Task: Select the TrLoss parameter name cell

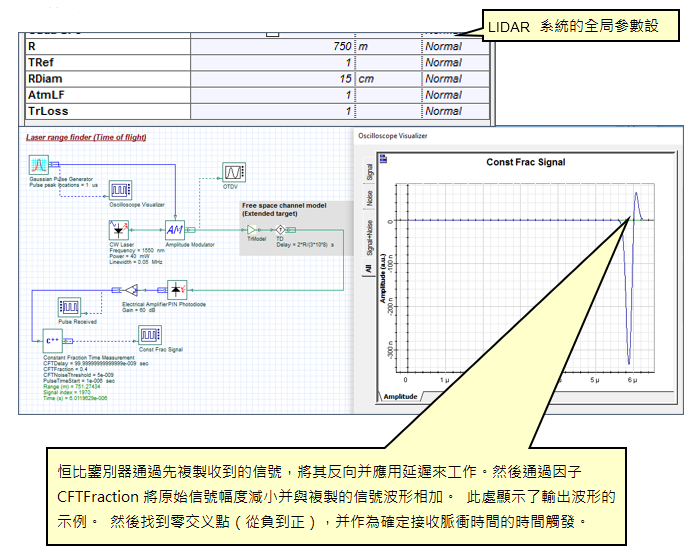Action: click(108, 111)
